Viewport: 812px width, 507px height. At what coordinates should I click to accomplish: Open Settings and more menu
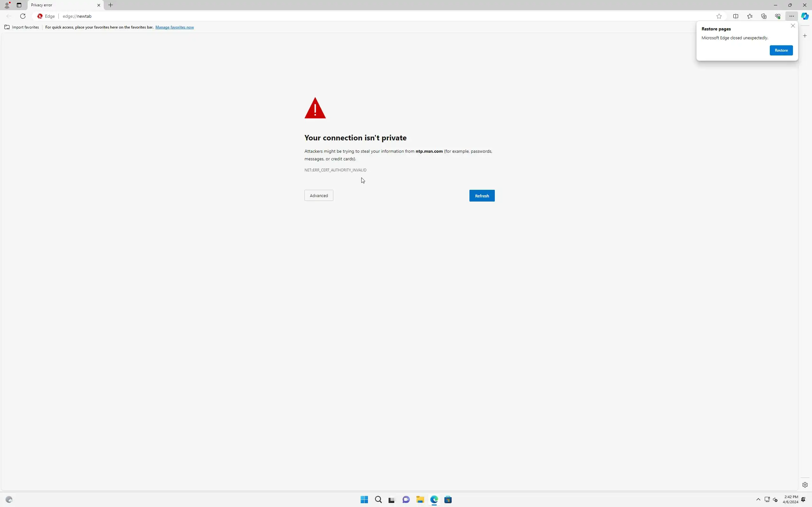click(791, 16)
